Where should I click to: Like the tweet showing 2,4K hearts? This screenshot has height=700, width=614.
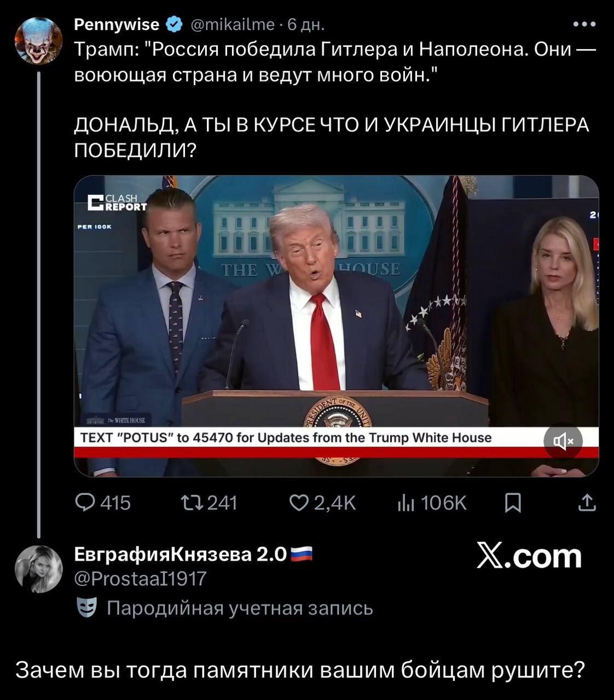tap(323, 503)
